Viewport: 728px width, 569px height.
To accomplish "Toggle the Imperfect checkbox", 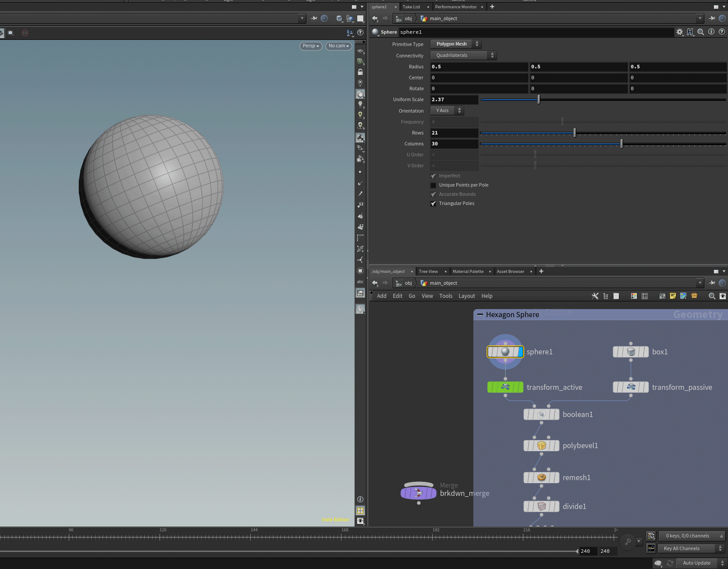I will point(433,176).
